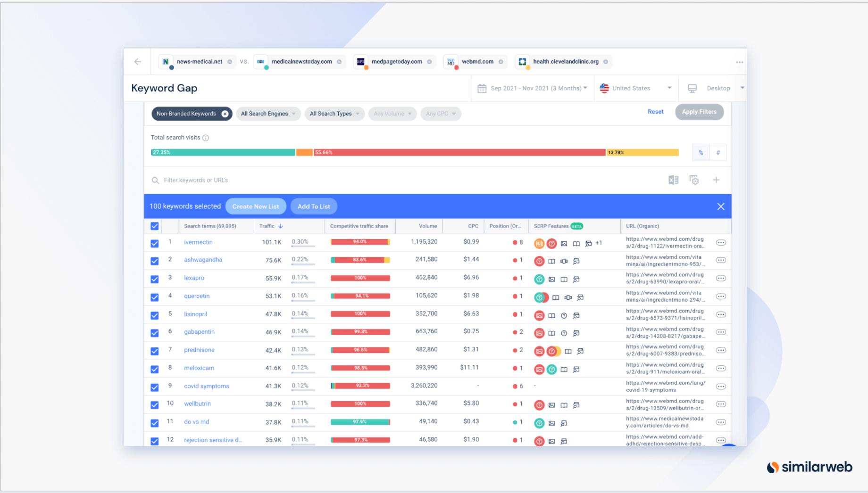868x493 pixels.
Task: Open the do vs md keyword link
Action: [x=196, y=422]
